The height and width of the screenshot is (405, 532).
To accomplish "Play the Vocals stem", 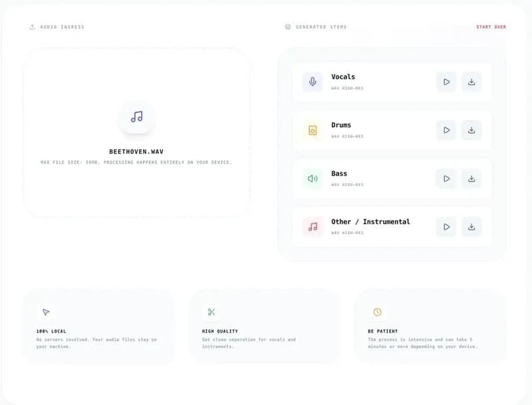I will [446, 82].
